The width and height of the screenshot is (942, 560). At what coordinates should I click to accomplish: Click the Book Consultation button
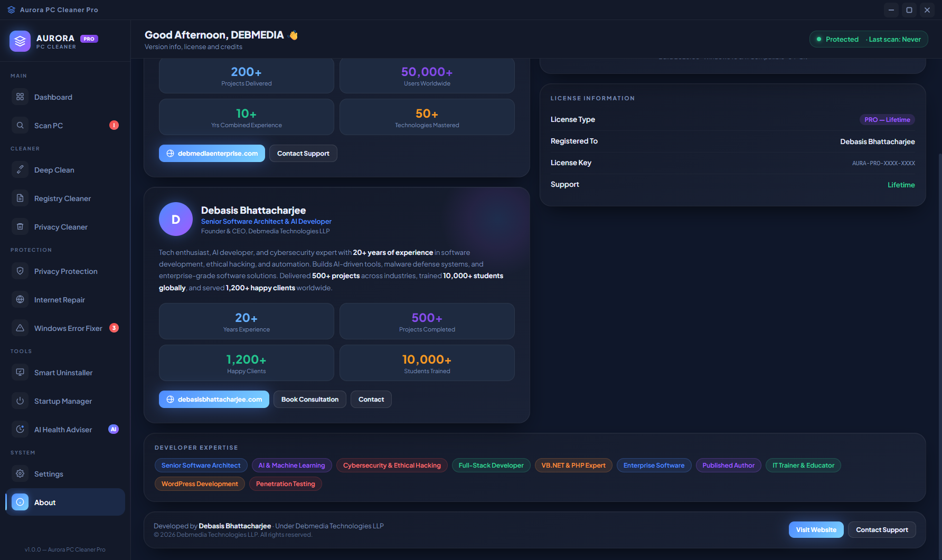310,399
